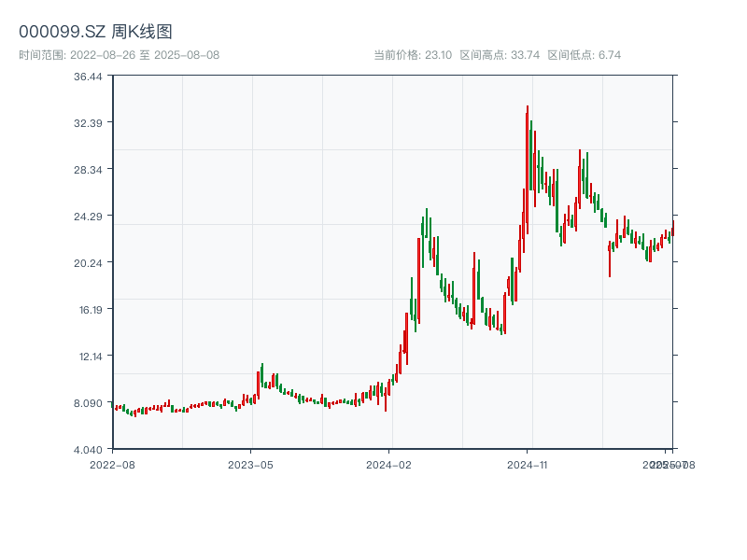Click x-axis label 2024-11
The image size is (747, 560).
coord(528,465)
